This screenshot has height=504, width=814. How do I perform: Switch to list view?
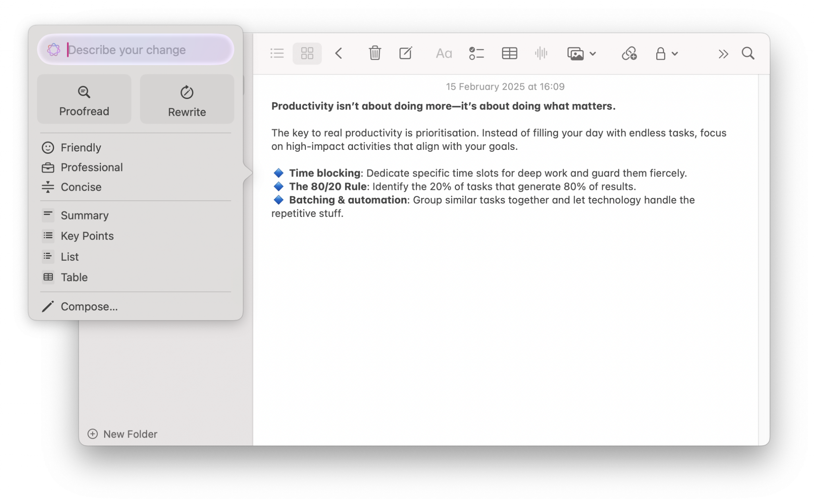277,53
